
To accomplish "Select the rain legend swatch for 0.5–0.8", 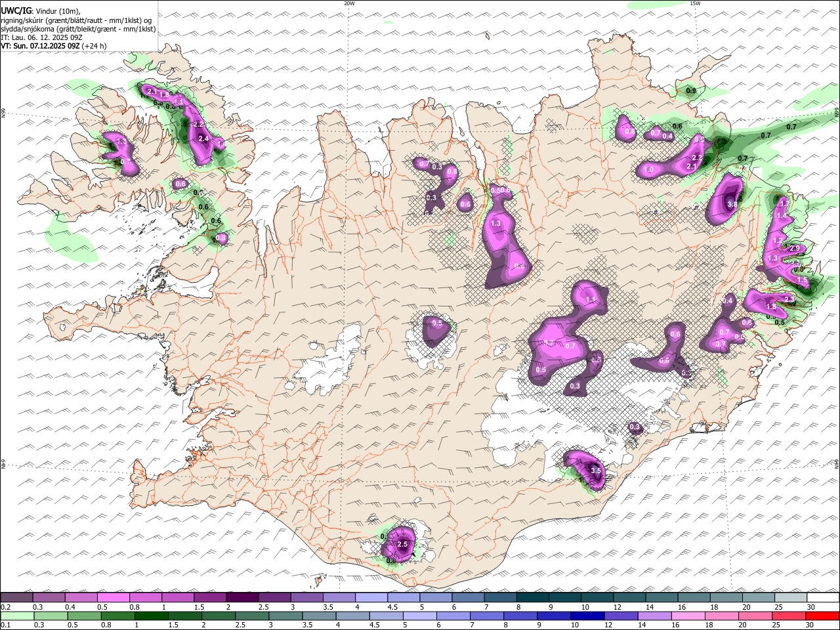I will tap(84, 616).
